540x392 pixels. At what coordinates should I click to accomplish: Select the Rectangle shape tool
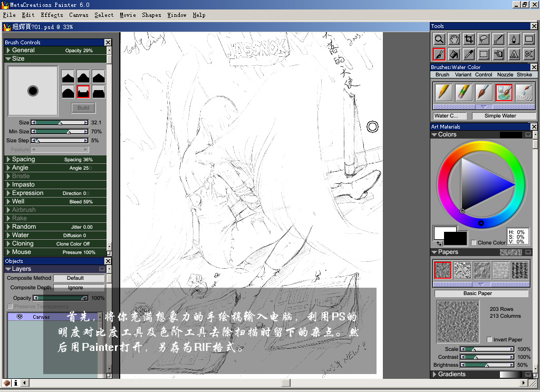click(x=528, y=39)
